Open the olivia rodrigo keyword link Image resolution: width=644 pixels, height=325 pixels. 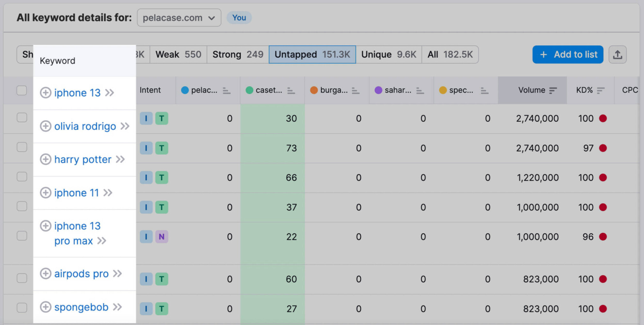(85, 126)
